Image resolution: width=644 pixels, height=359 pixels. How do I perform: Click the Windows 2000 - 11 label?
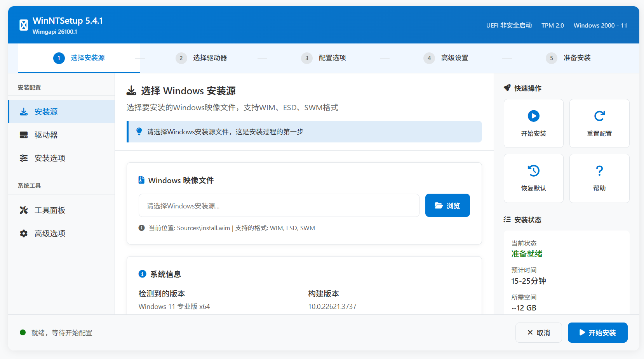tap(600, 25)
